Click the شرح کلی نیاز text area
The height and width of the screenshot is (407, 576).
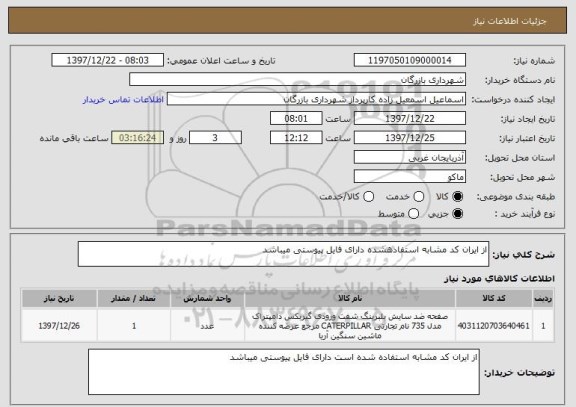click(283, 254)
